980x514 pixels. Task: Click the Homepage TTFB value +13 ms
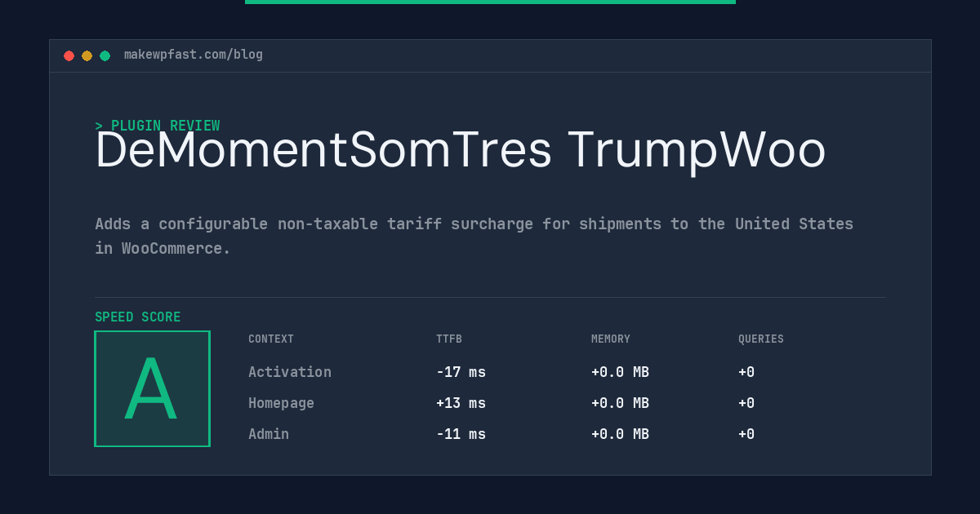click(461, 403)
